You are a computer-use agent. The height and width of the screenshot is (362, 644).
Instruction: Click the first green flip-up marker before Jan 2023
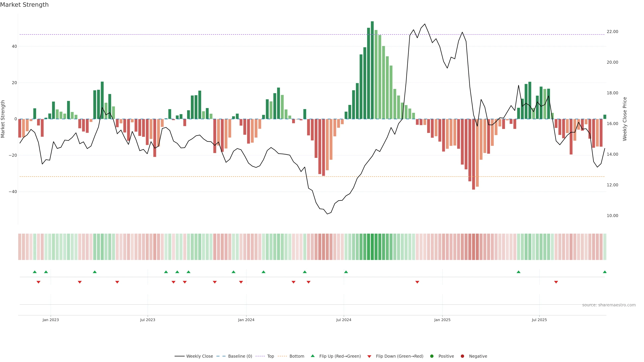click(x=35, y=272)
